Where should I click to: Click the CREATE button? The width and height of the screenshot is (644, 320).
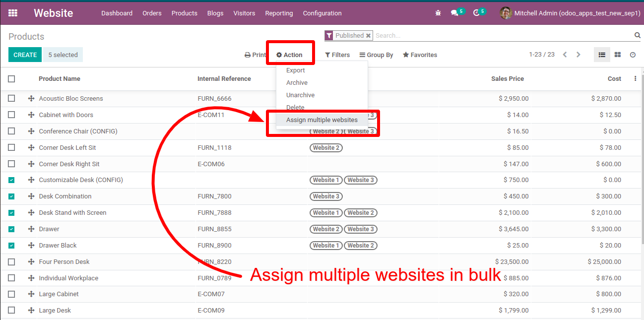coord(25,55)
